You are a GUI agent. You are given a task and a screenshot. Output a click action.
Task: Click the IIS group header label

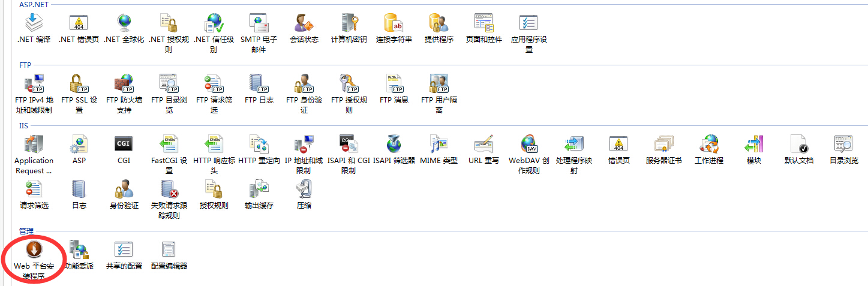click(23, 126)
